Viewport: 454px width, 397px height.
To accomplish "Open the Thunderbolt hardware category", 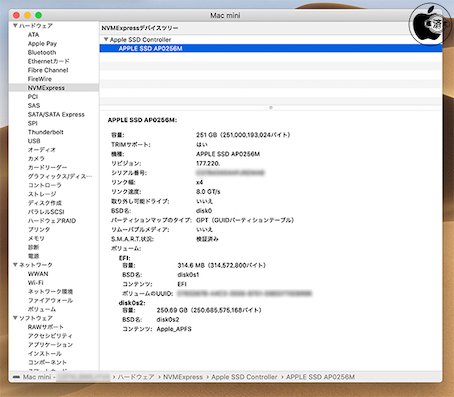I will point(46,132).
